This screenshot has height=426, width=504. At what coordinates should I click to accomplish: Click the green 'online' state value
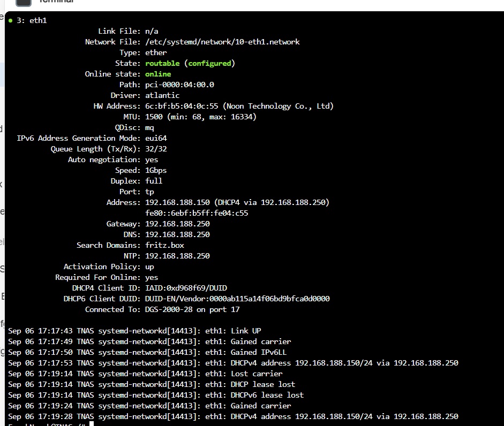pyautogui.click(x=158, y=74)
